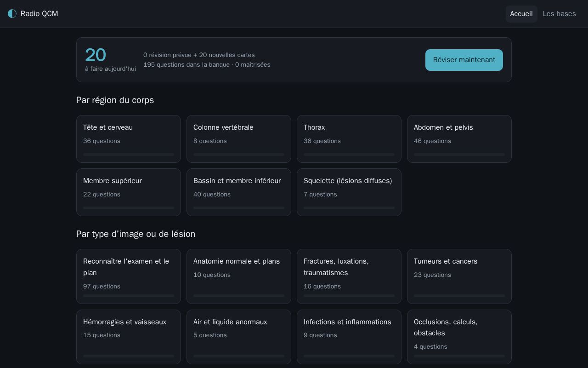This screenshot has height=368, width=588.
Task: Open Hémorragies et vaisseaux card
Action: pos(129,337)
